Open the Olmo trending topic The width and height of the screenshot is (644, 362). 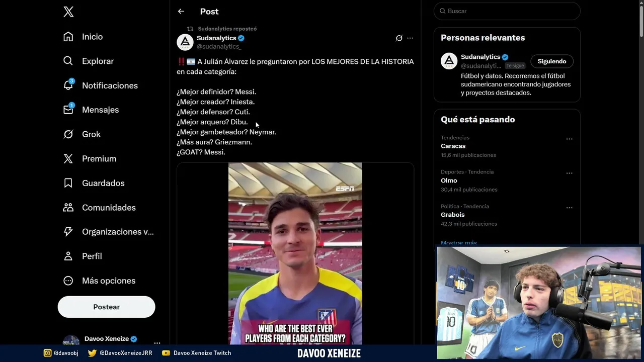tap(449, 180)
